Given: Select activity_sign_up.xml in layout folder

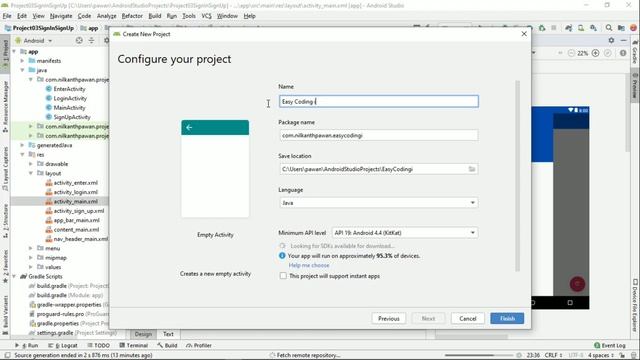Looking at the screenshot, I should [79, 211].
